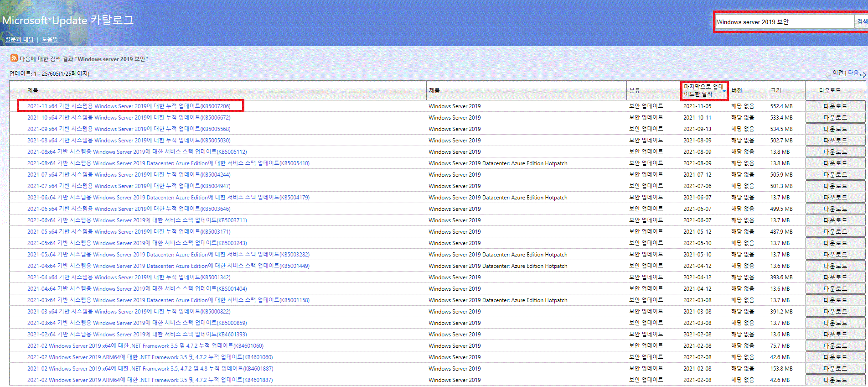Screen dimensions: 868x387
Task: Click size value 75.7 MB
Action: pos(780,345)
